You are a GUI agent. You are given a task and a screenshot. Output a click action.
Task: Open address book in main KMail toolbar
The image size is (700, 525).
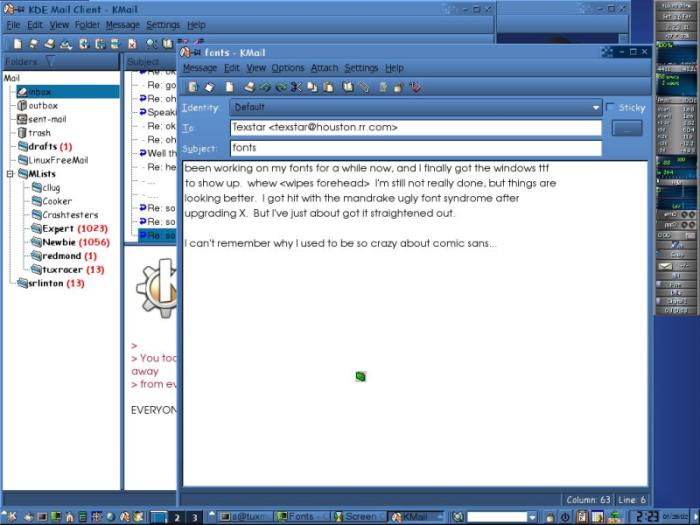[x=167, y=43]
